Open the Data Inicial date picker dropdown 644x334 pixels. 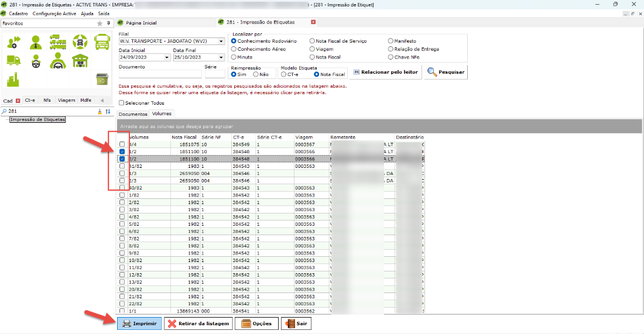click(167, 57)
